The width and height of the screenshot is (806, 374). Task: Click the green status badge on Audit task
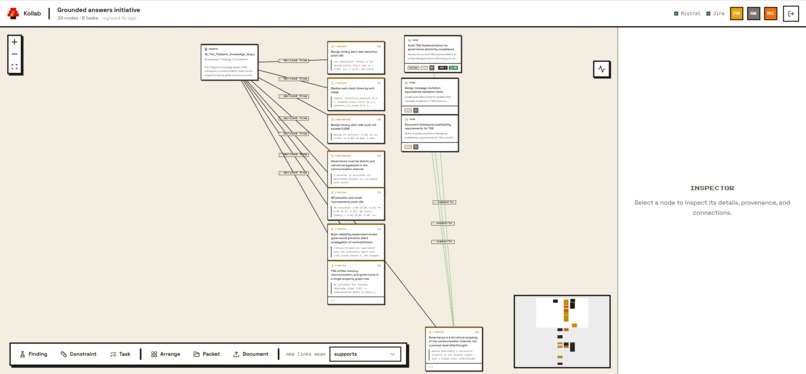[x=453, y=68]
